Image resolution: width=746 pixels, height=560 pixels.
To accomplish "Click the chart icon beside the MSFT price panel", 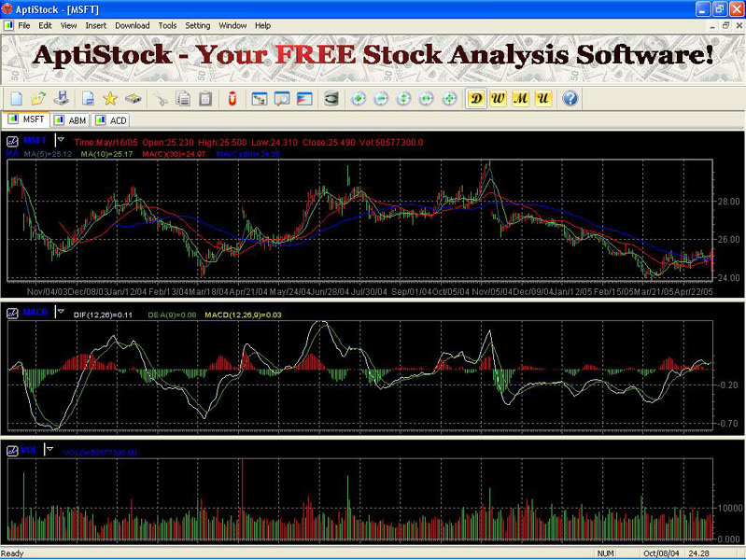I will (x=12, y=141).
